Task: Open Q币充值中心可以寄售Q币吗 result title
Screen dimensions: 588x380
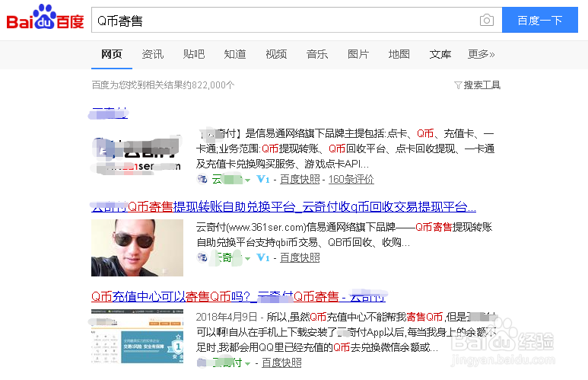Action: pyautogui.click(x=238, y=297)
